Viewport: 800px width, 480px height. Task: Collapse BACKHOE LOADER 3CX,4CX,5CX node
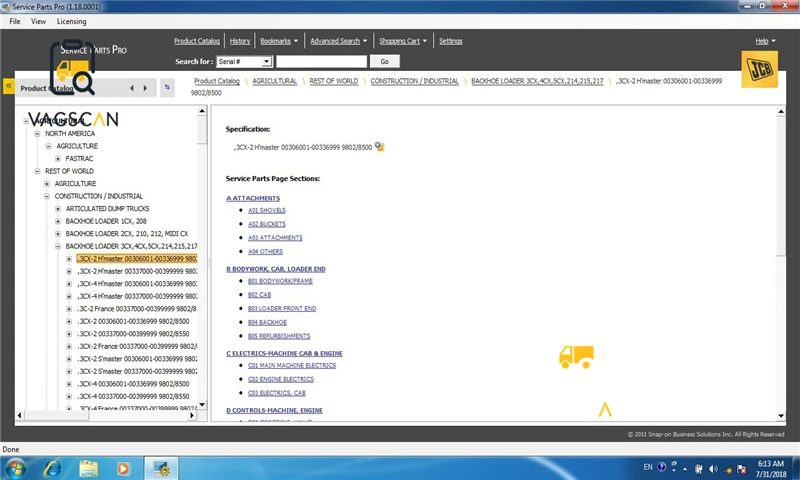[58, 246]
